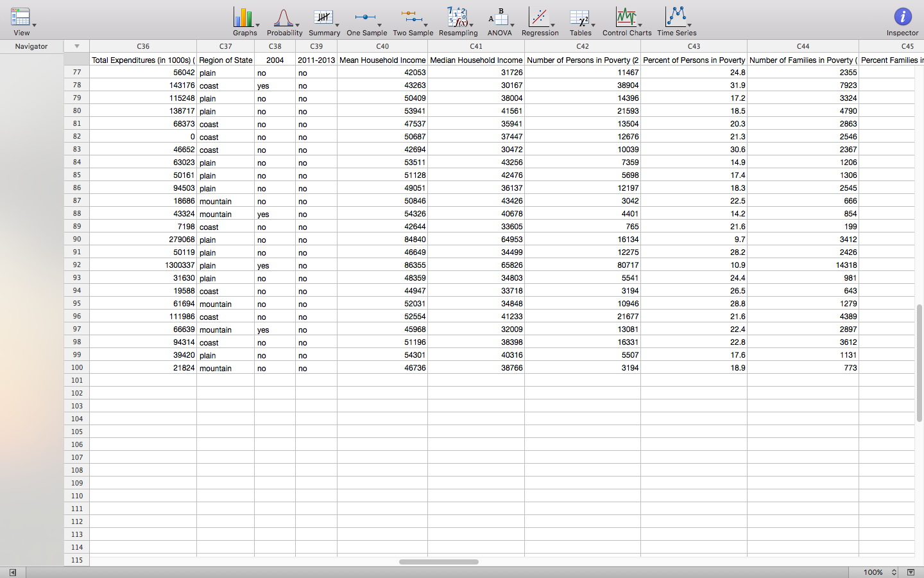Click 'Total Expenditures (in 1000s)' column name
This screenshot has width=924, height=578.
(143, 60)
